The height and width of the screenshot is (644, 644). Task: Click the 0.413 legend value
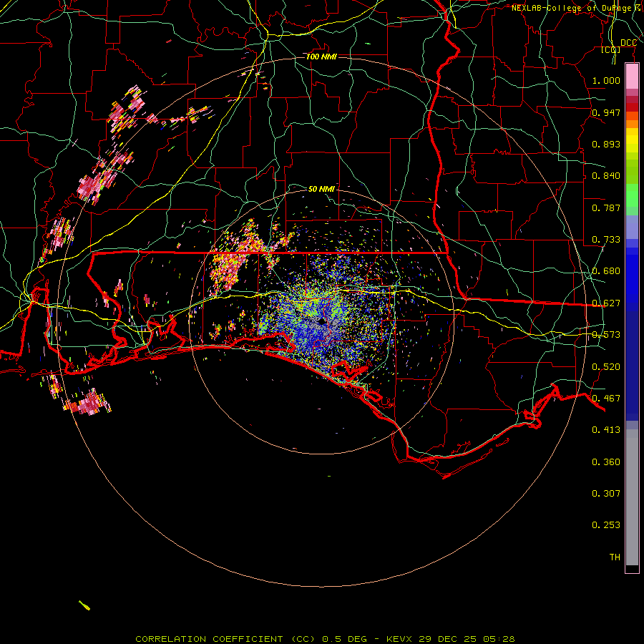tap(606, 430)
